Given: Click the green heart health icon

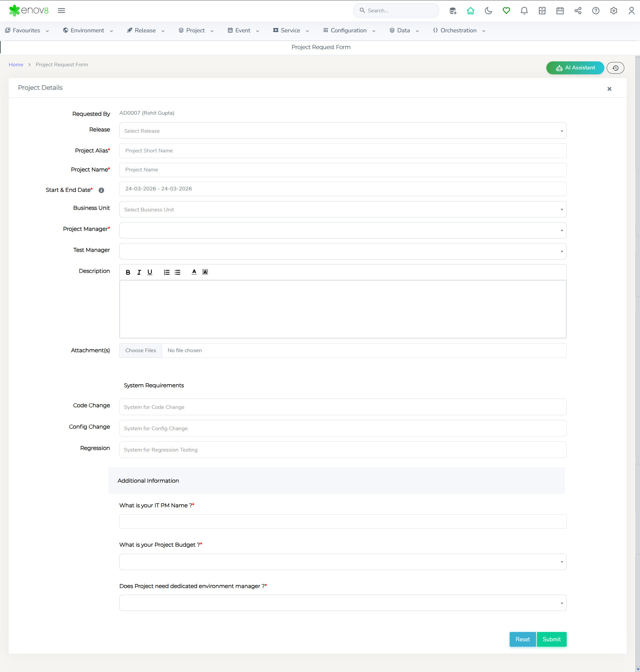Looking at the screenshot, I should pos(506,11).
